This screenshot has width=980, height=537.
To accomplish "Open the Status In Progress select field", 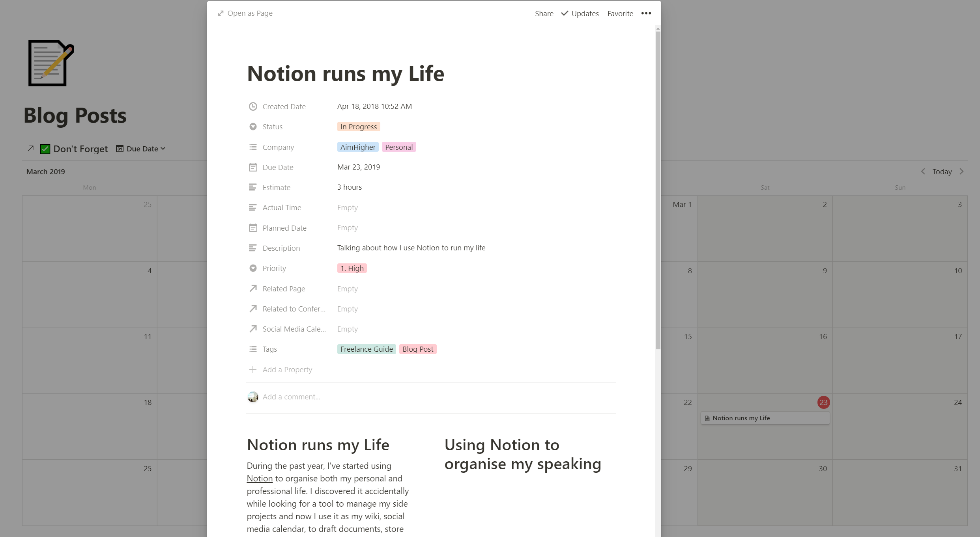I will pos(358,127).
